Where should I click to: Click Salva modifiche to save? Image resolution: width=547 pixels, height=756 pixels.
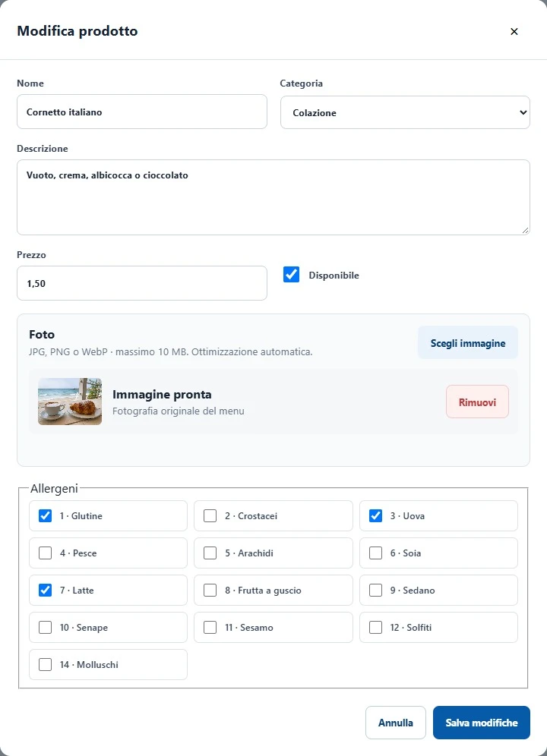point(482,723)
